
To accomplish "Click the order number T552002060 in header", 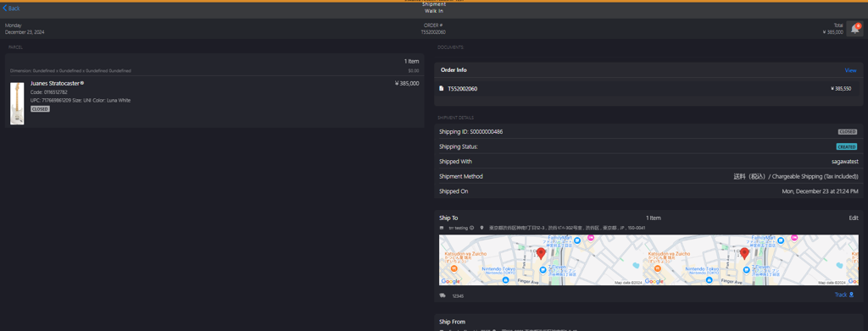I will pyautogui.click(x=433, y=32).
